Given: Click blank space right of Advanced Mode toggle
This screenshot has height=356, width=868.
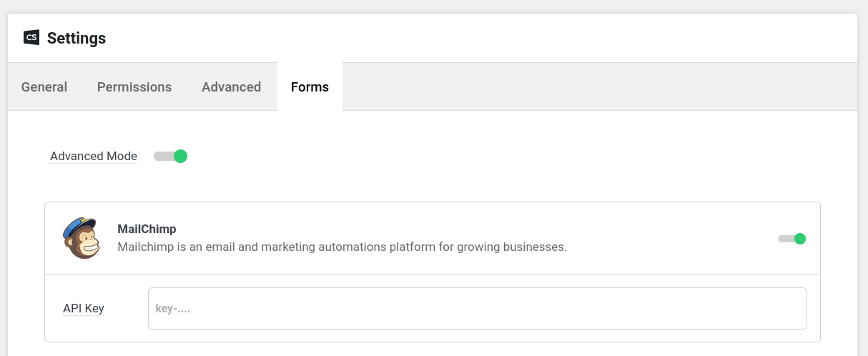Looking at the screenshot, I should click(x=429, y=156).
